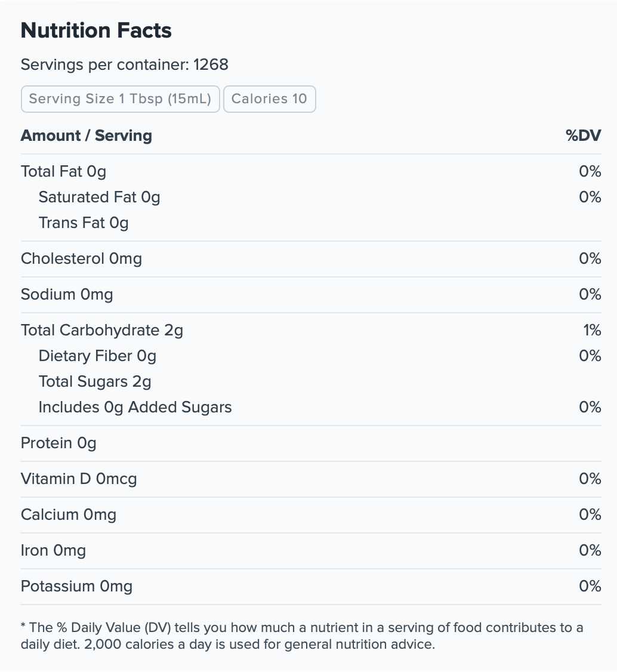Click the %DV column header

tap(583, 135)
